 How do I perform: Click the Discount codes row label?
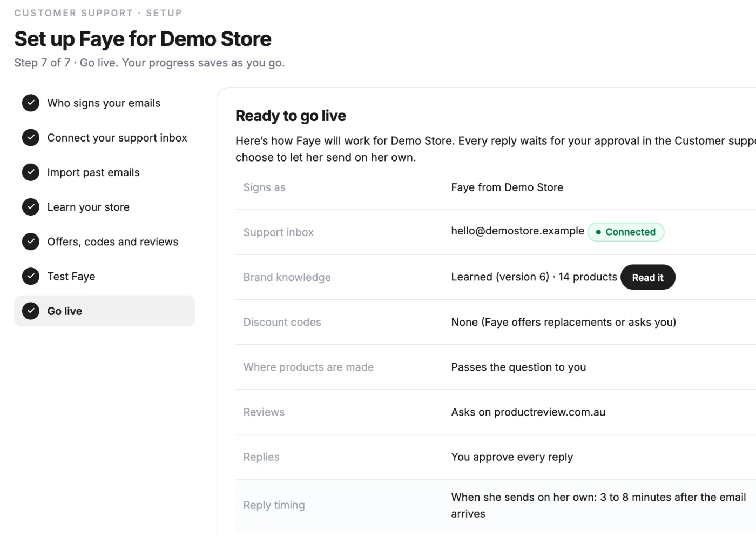coord(282,322)
